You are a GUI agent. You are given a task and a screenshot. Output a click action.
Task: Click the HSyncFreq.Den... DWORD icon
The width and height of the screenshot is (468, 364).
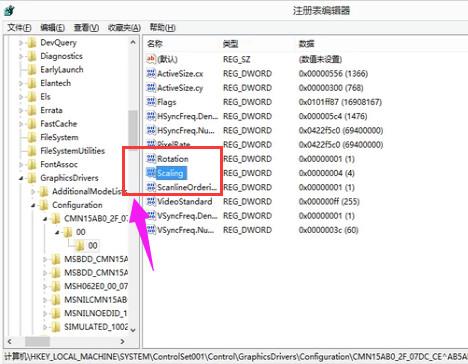point(151,116)
